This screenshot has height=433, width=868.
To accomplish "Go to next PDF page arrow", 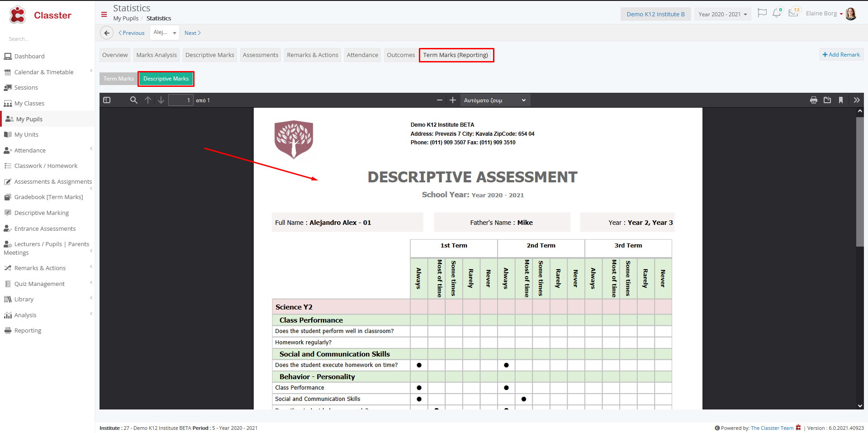I will pyautogui.click(x=161, y=100).
